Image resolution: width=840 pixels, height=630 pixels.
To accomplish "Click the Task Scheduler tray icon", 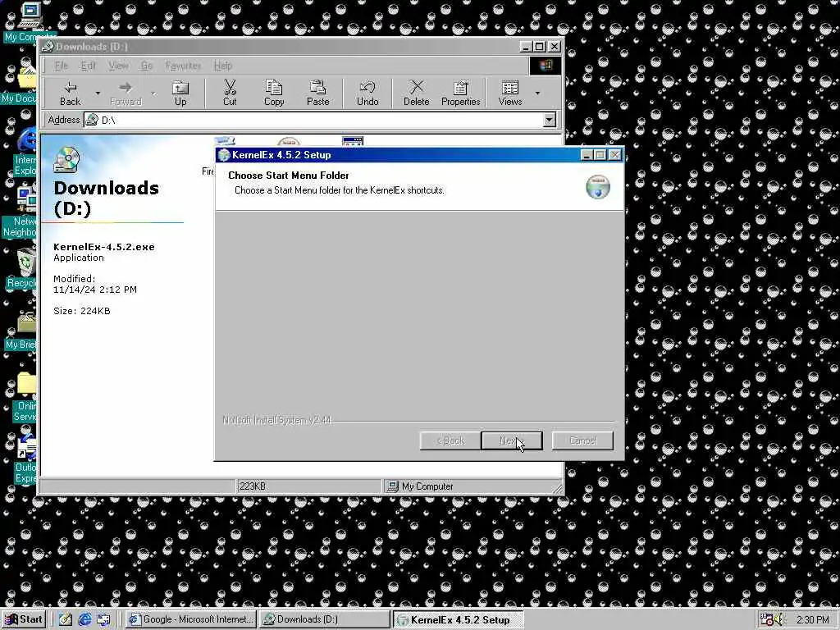I will pyautogui.click(x=767, y=619).
